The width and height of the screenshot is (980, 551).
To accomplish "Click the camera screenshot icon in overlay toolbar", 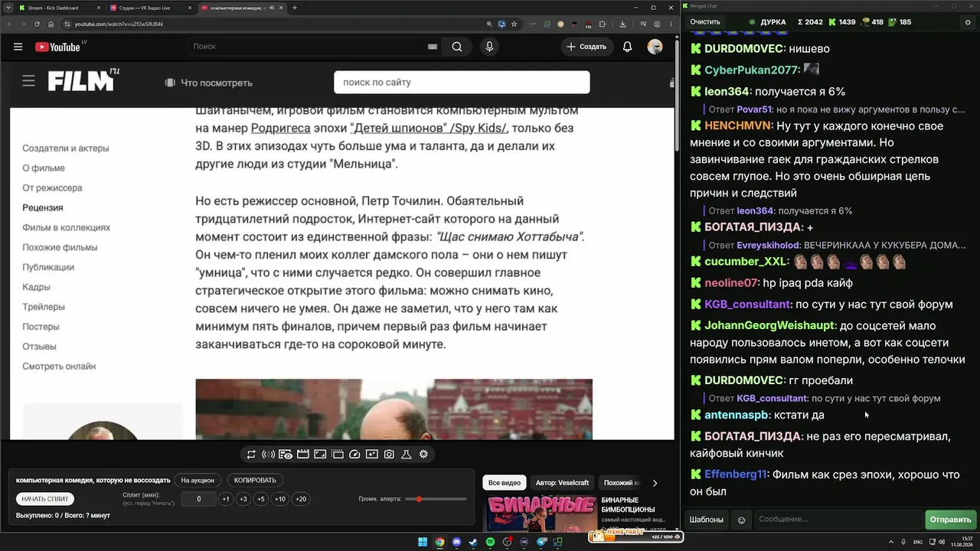I will coord(389,455).
